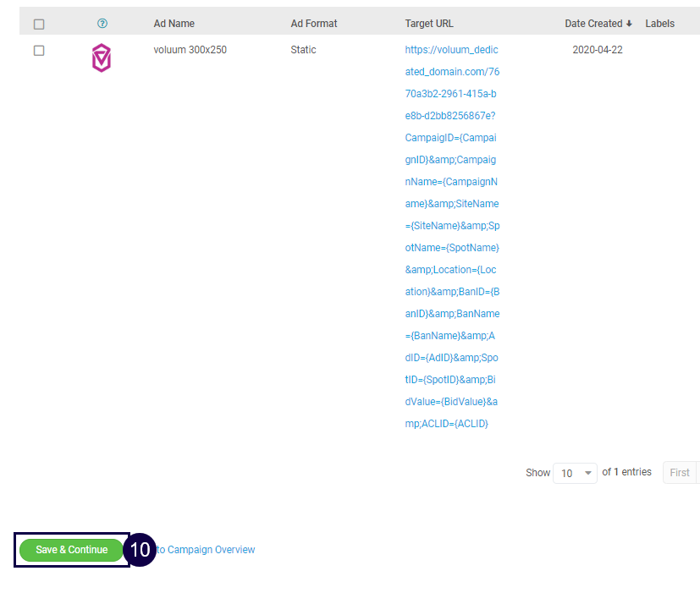Image resolution: width=700 pixels, height=593 pixels.
Task: Click the question mark help icon
Action: [x=102, y=24]
